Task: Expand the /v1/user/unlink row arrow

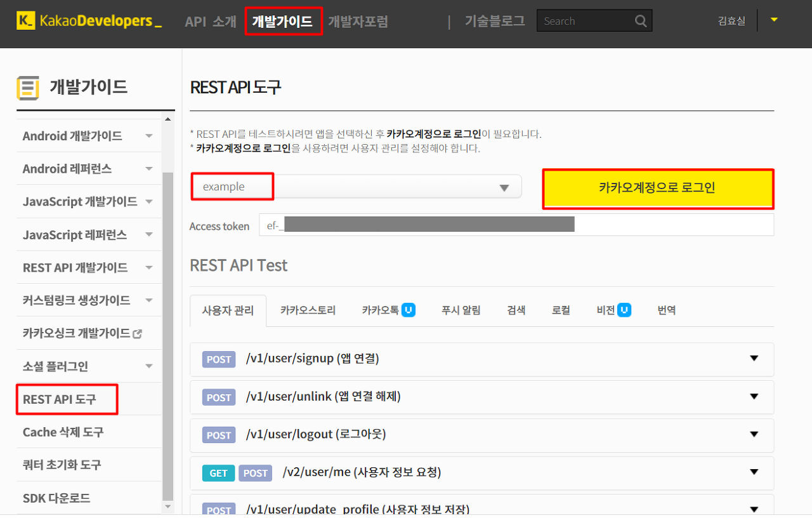Action: point(754,397)
